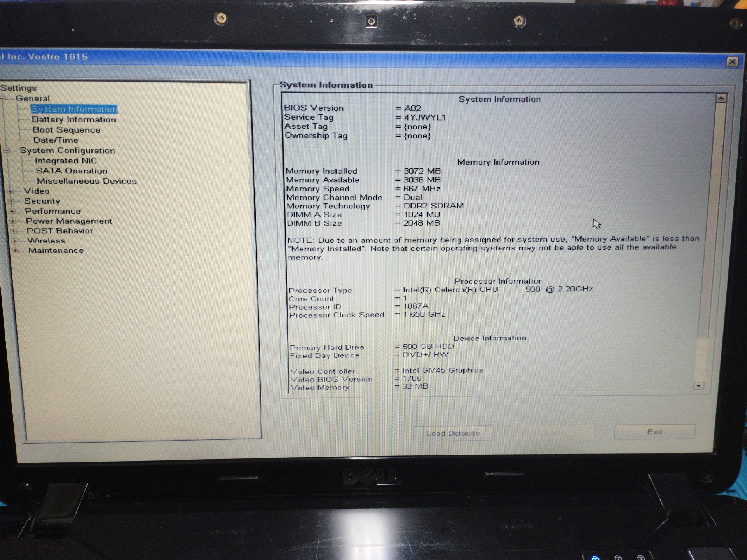Click the DIMM B Size value 2048 MB

pos(421,223)
